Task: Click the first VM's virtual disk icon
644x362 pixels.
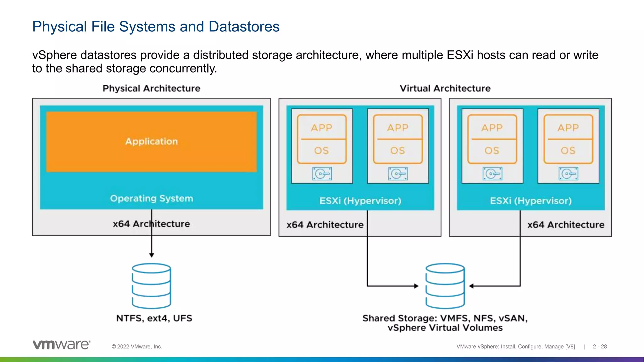Action: 322,173
